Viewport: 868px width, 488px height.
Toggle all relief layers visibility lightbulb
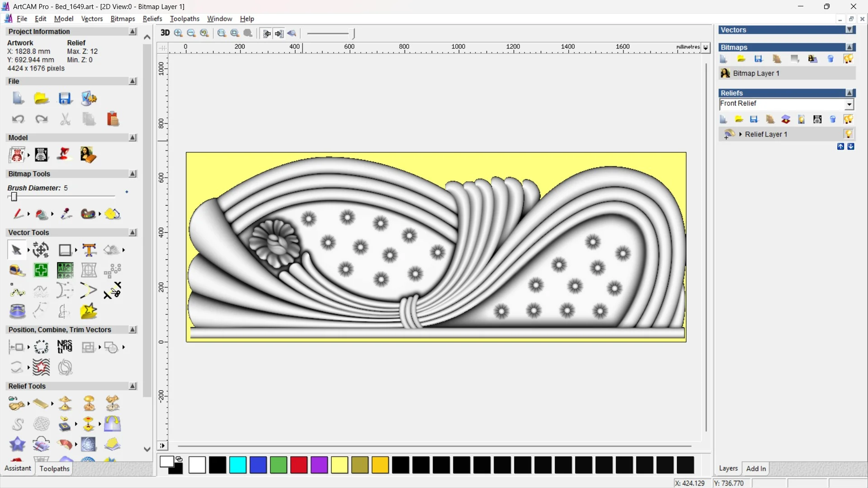(x=848, y=119)
